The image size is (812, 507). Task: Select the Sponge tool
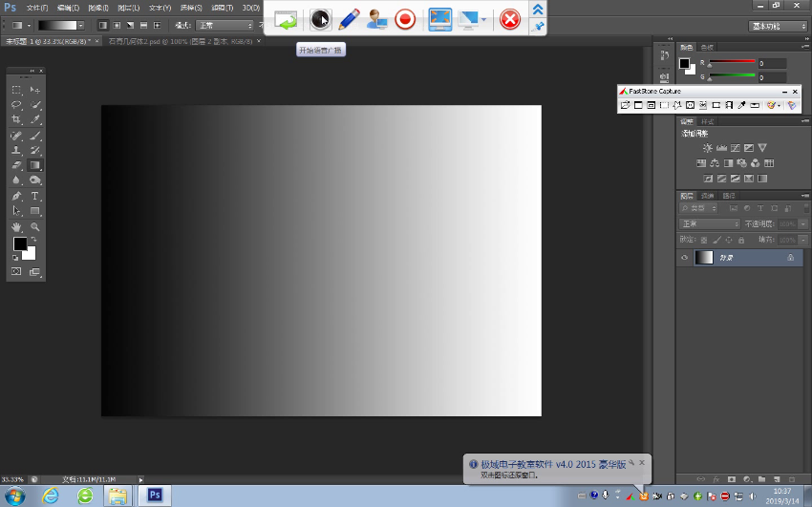pos(34,180)
